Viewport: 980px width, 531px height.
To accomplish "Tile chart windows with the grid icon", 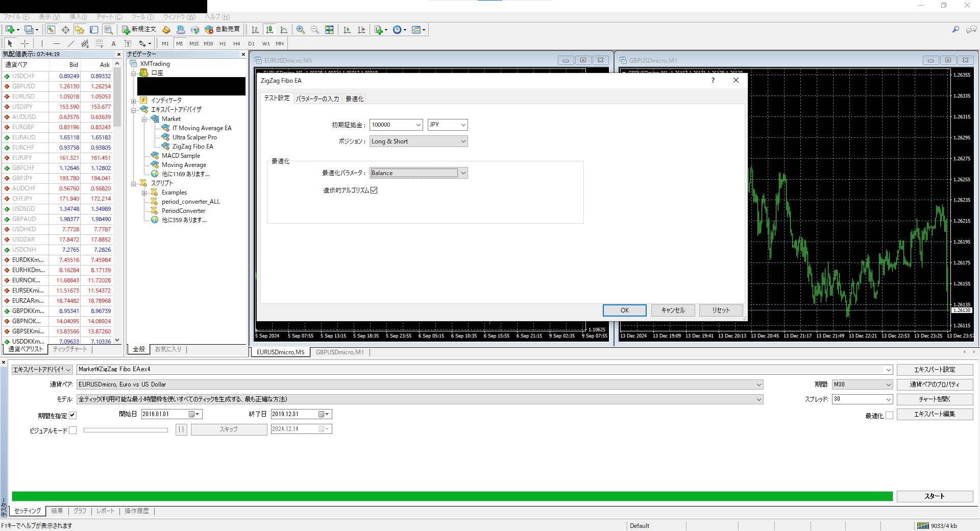I will coord(329,30).
